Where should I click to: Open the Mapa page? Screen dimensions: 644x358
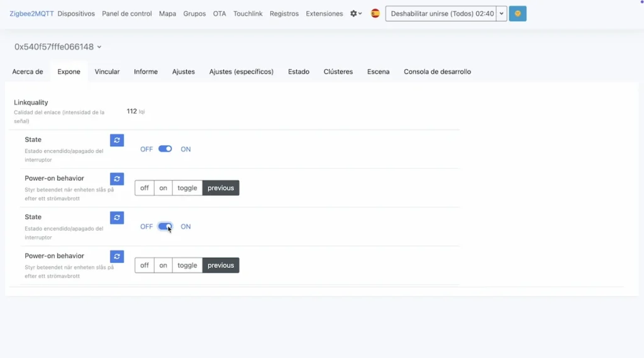(167, 14)
